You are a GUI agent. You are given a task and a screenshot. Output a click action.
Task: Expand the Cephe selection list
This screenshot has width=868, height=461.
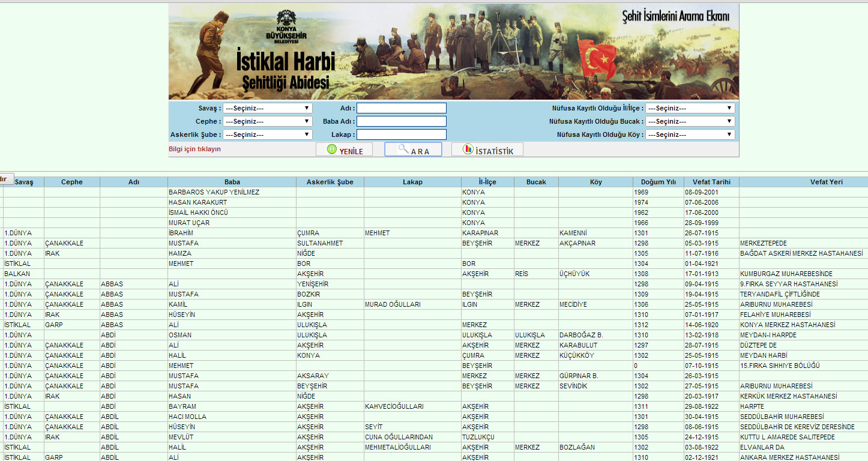point(268,121)
